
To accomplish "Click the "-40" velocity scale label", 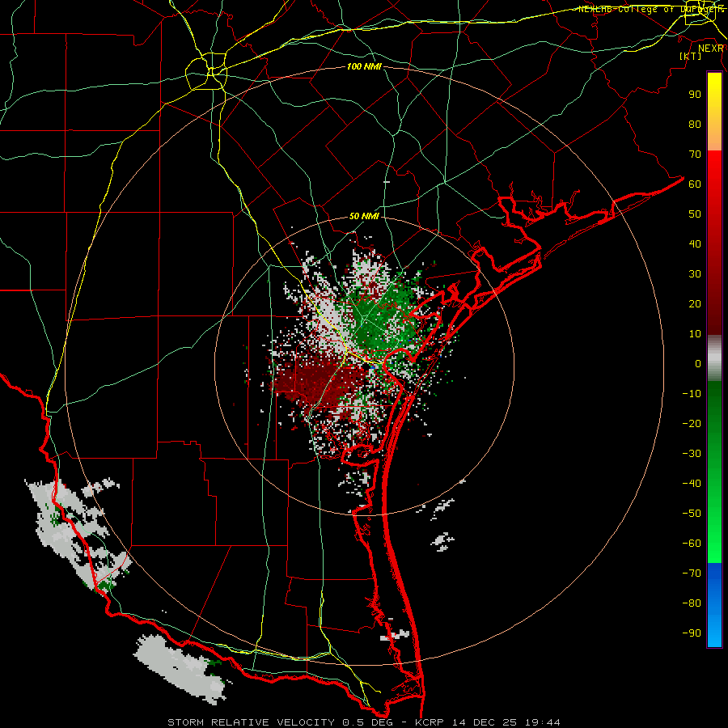I will (692, 484).
